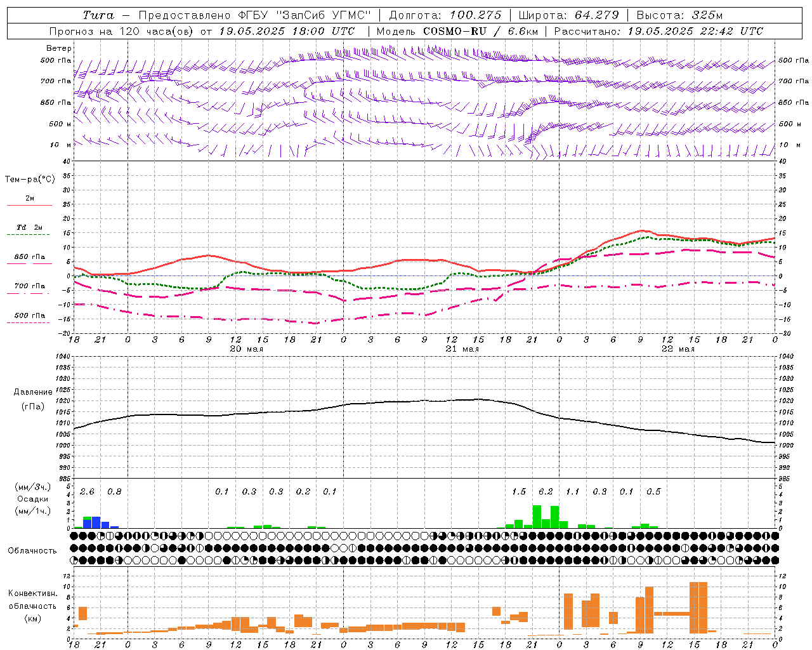Click the "500 гПа" temperature legend entry
The width and height of the screenshot is (812, 650).
30,315
